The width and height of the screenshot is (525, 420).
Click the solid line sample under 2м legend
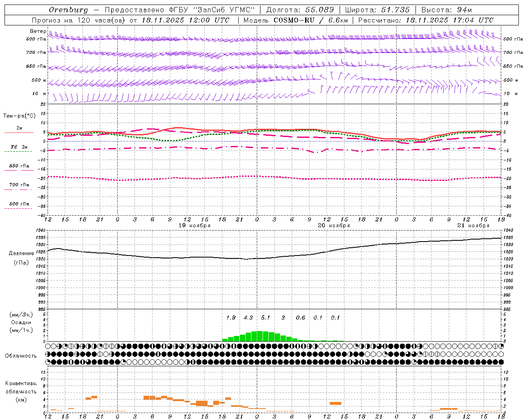click(19, 133)
